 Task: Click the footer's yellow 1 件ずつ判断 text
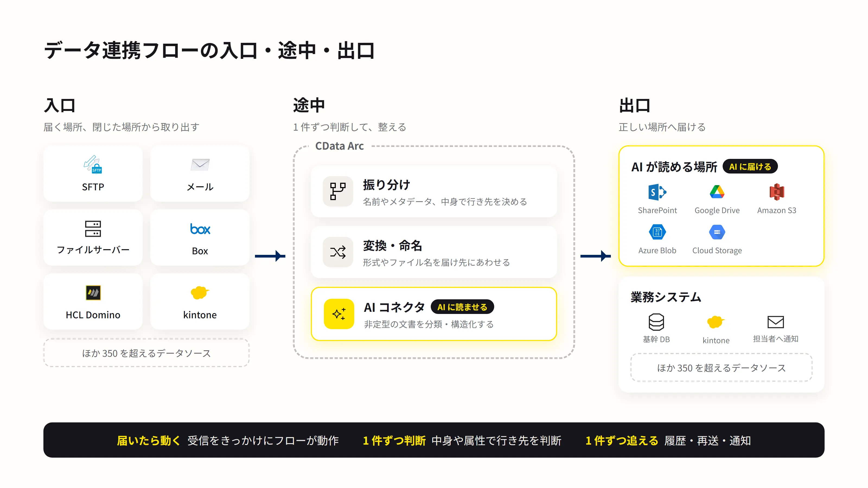tap(394, 440)
